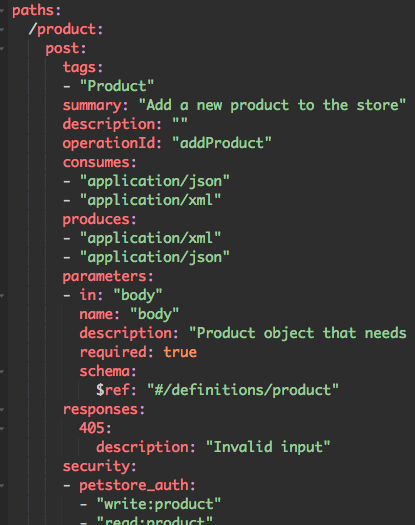This screenshot has width=415, height=525.
Task: Collapse the schema block fold arrow
Action: point(2,372)
